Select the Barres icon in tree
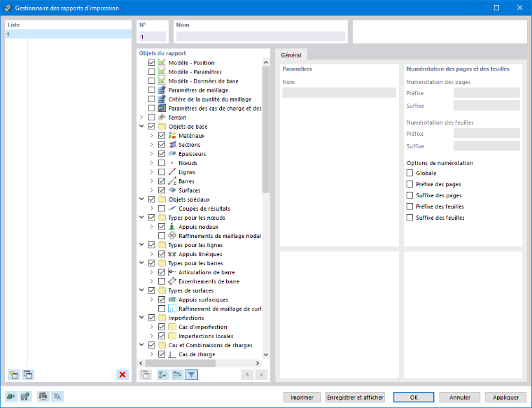Viewport: 532px width, 408px height. click(x=172, y=181)
